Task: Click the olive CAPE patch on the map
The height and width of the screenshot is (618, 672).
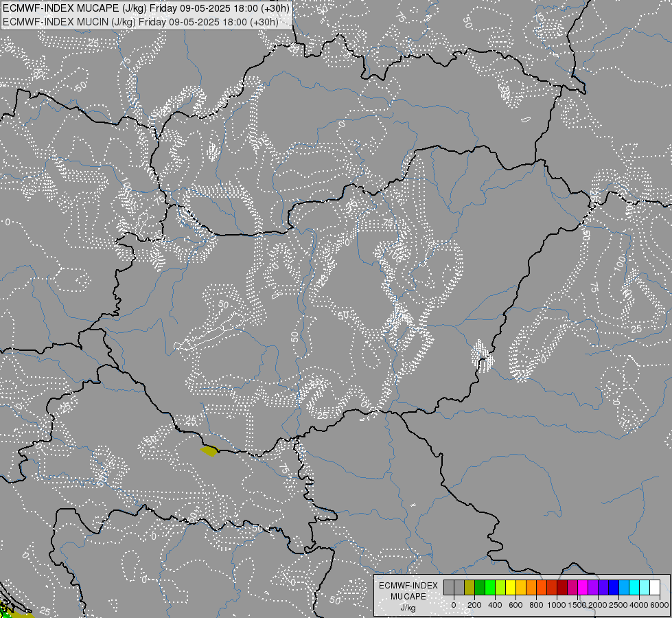Action: pos(209,450)
